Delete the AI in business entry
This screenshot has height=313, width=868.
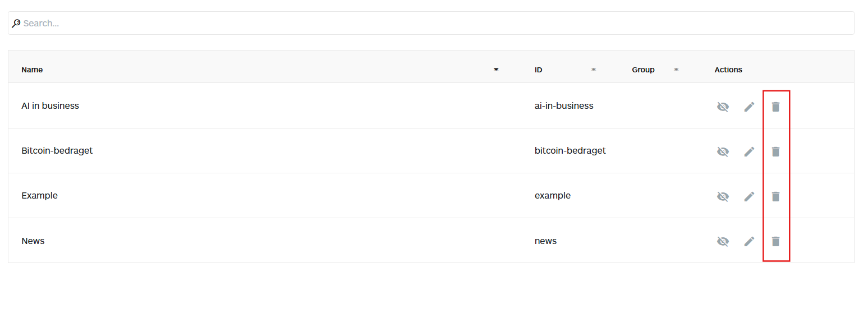[775, 107]
